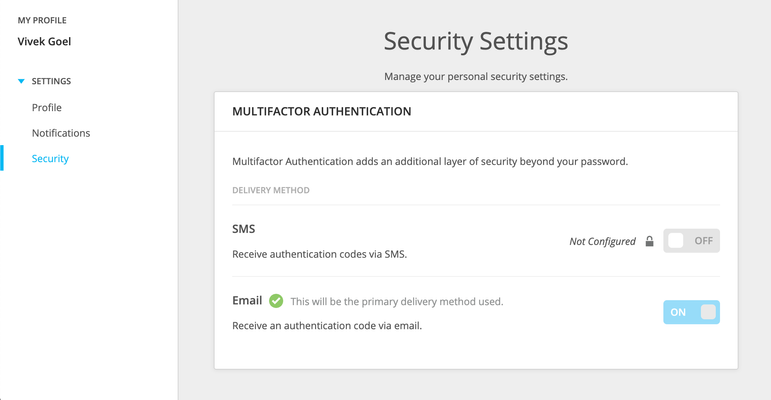Click the Not Configured status text
This screenshot has height=400, width=771.
602,241
